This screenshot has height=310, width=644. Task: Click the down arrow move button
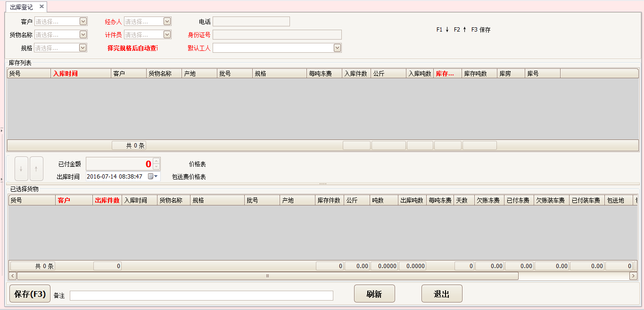point(21,169)
